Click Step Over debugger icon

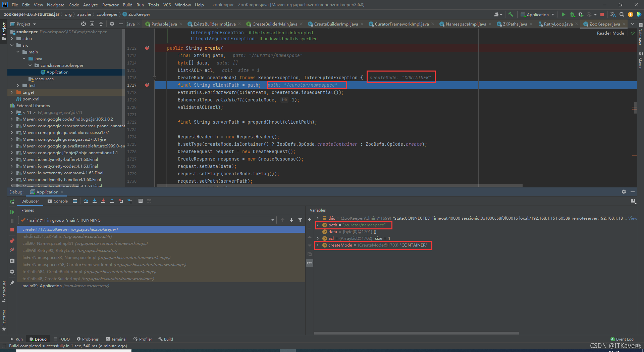[86, 201]
